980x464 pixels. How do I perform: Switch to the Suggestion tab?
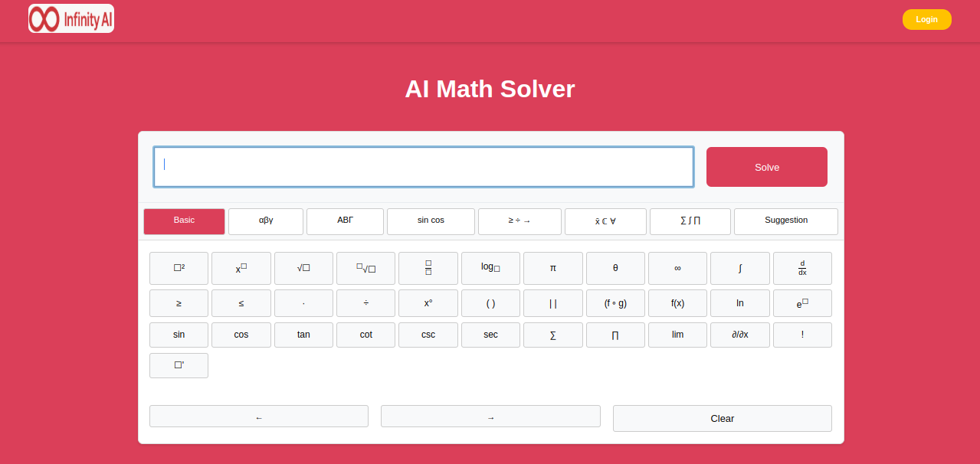pos(785,221)
